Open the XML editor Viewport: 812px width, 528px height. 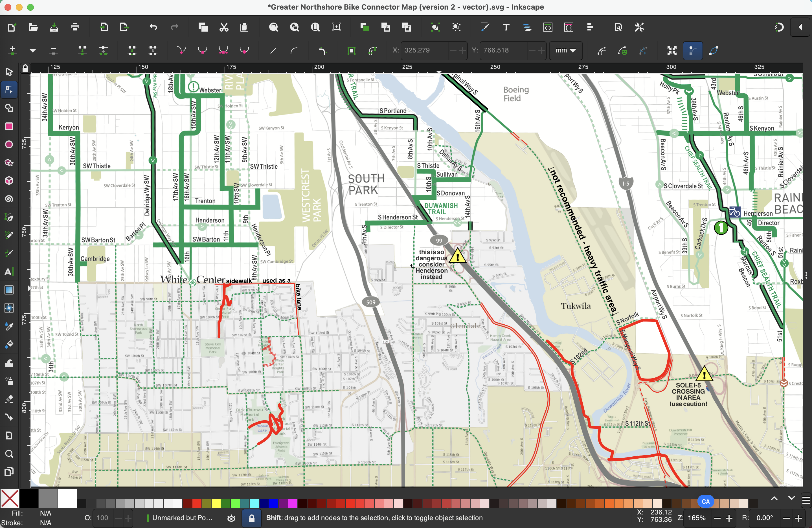[548, 27]
